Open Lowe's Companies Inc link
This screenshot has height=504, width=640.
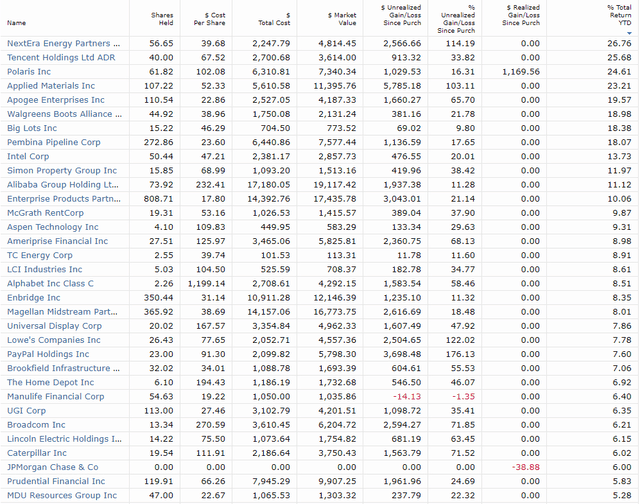click(53, 340)
